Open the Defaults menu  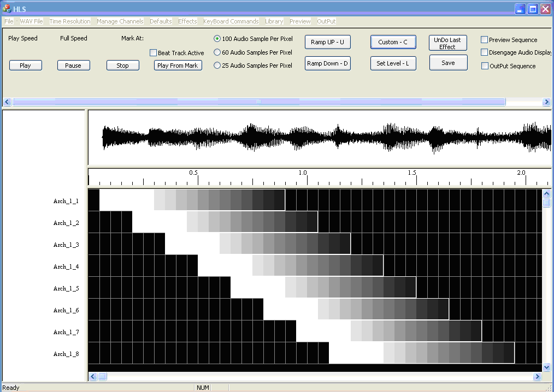point(161,21)
